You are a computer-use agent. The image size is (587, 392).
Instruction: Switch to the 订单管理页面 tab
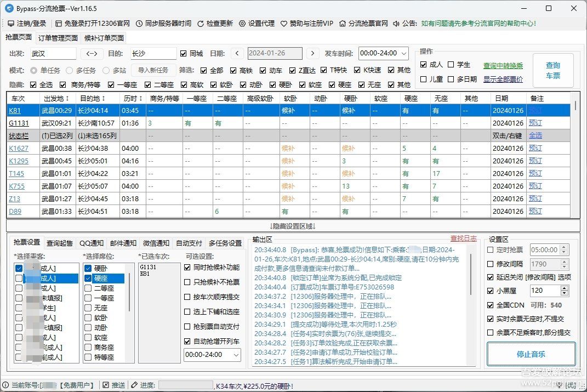pos(58,38)
